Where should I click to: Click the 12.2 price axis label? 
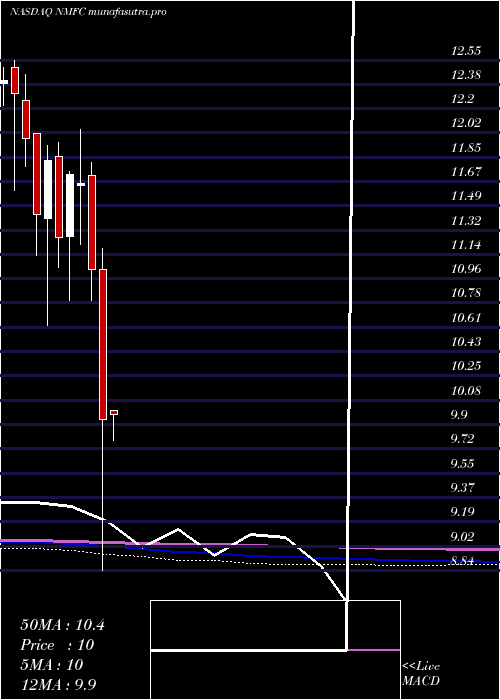pyautogui.click(x=462, y=99)
